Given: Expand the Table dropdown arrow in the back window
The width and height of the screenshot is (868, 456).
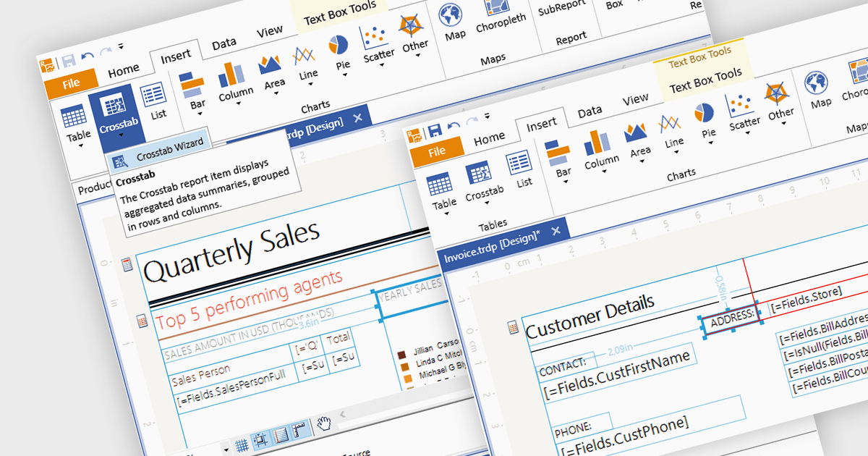Looking at the screenshot, I should pos(81,146).
